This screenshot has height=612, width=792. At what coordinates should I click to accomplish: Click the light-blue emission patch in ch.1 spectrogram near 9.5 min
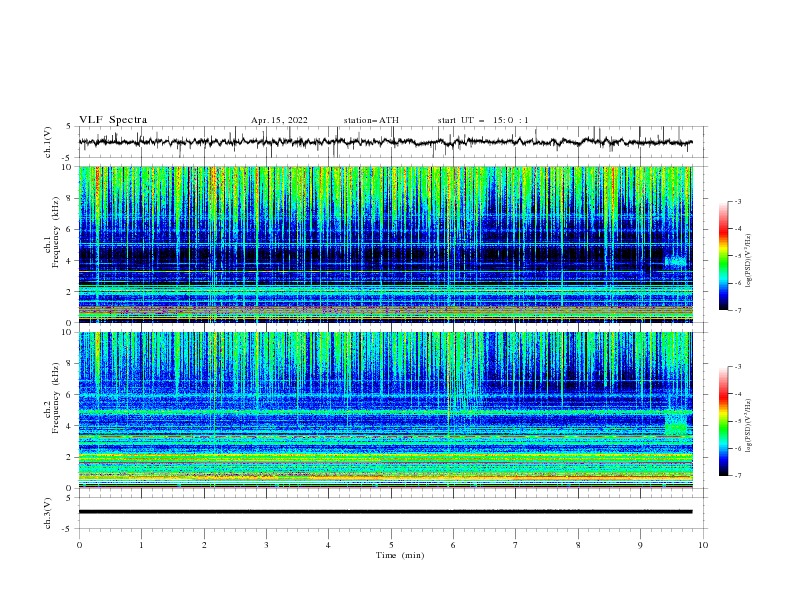pyautogui.click(x=676, y=261)
